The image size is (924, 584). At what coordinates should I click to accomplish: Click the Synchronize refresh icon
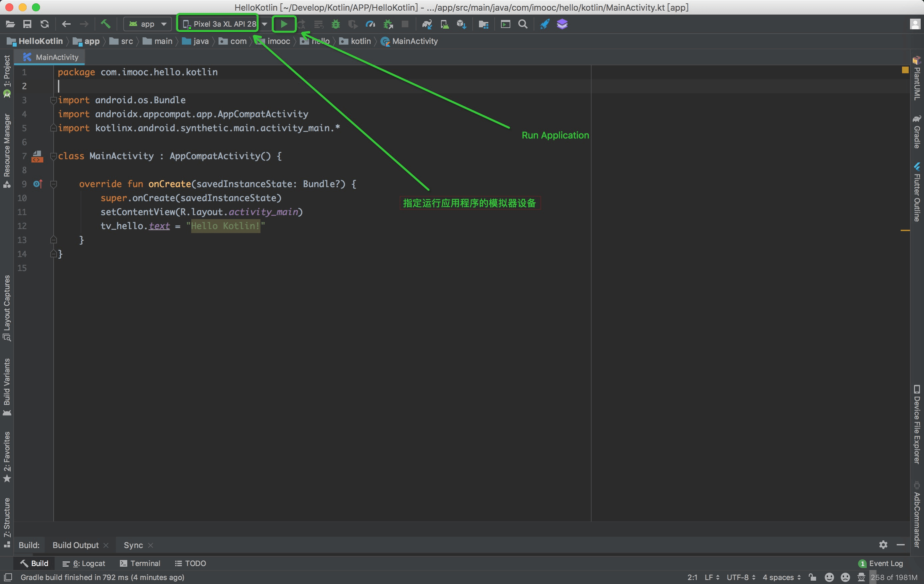[x=45, y=24]
